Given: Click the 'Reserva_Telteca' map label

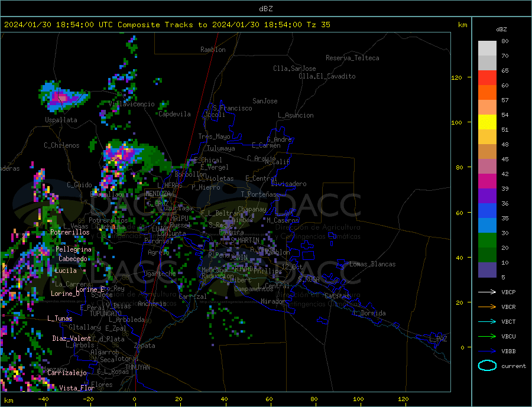Looking at the screenshot, I should coord(352,58).
